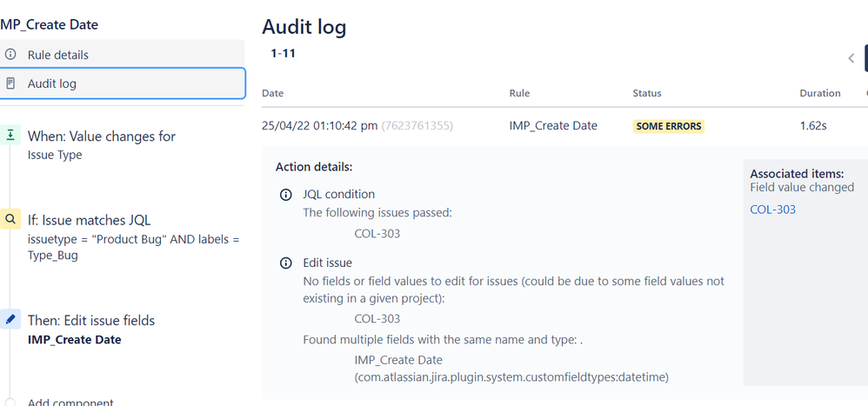The width and height of the screenshot is (868, 406).
Task: Select the green trigger icon for Value changes
Action: (10, 135)
